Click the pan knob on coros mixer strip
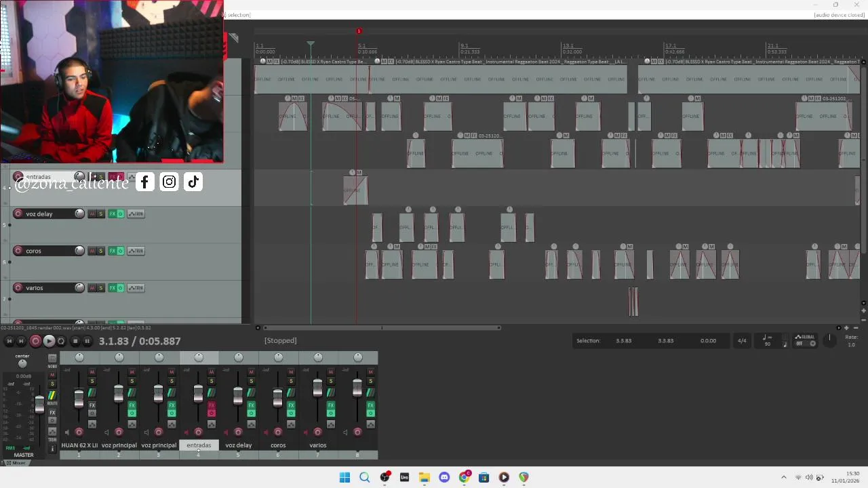 (x=278, y=357)
